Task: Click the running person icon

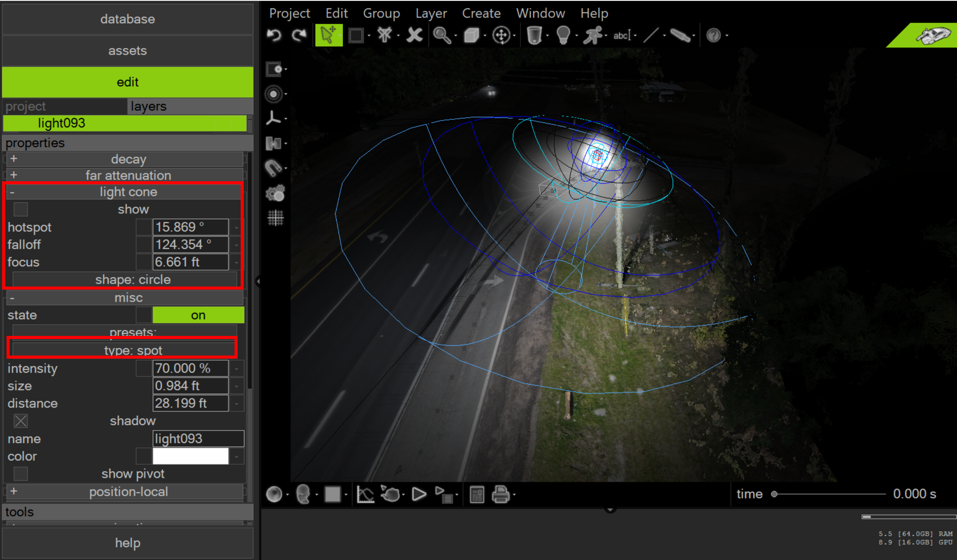Action: click(592, 35)
